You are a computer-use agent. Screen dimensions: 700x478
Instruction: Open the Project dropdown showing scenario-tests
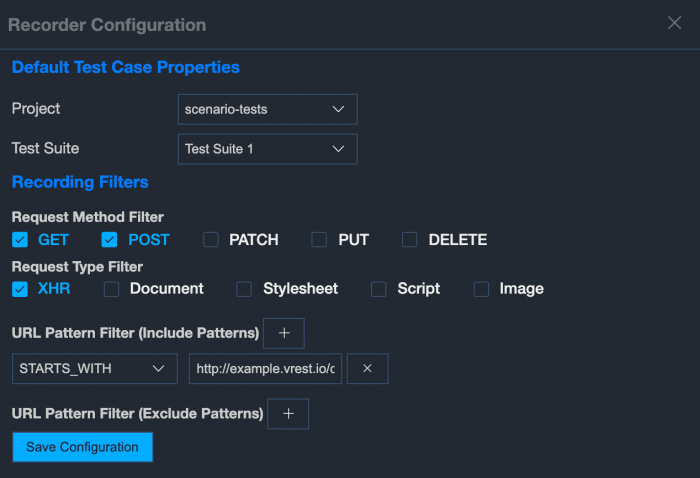point(267,109)
